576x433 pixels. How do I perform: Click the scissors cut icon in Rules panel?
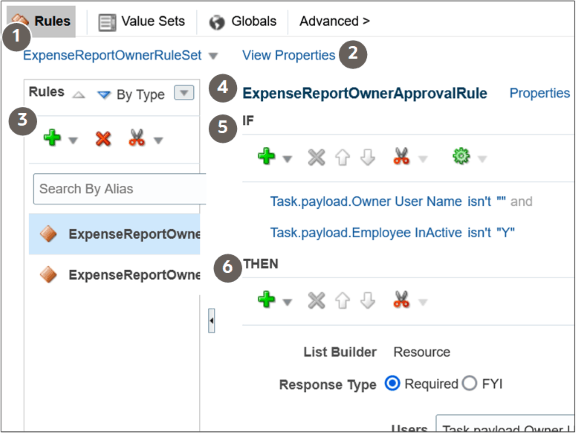click(x=137, y=138)
